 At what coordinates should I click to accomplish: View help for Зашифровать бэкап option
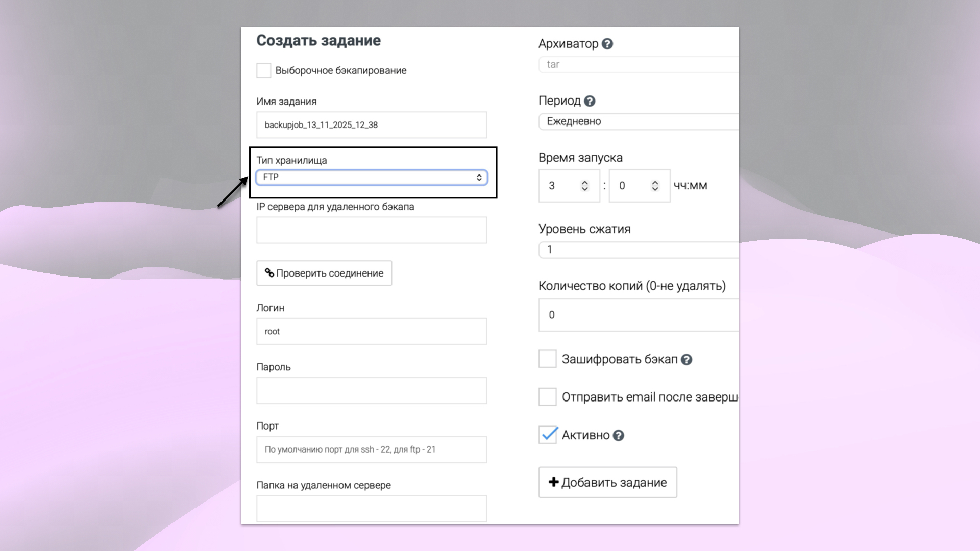(x=687, y=360)
